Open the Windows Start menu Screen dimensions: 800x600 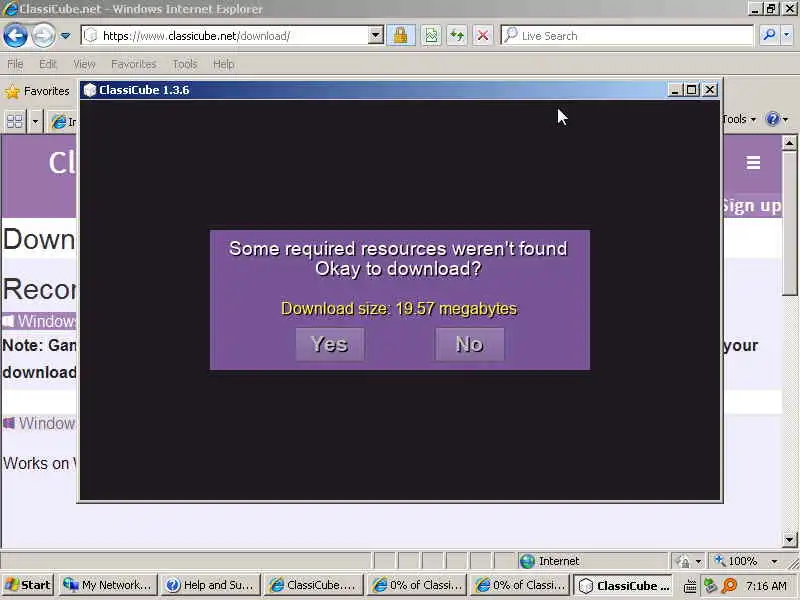[x=28, y=585]
